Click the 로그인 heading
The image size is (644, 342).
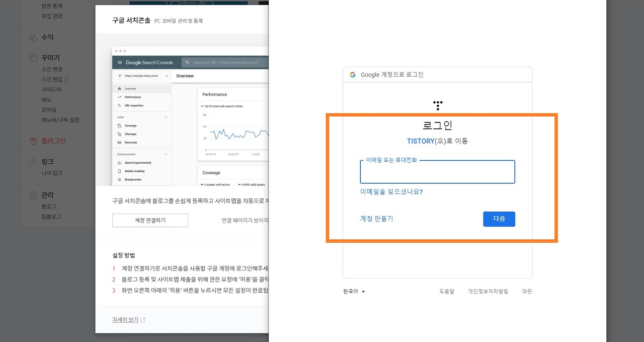click(x=437, y=125)
